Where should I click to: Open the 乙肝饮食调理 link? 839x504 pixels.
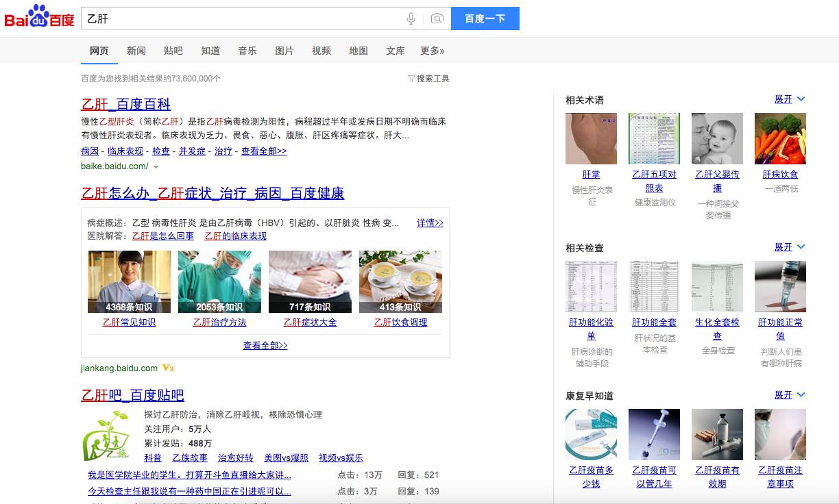click(x=400, y=323)
